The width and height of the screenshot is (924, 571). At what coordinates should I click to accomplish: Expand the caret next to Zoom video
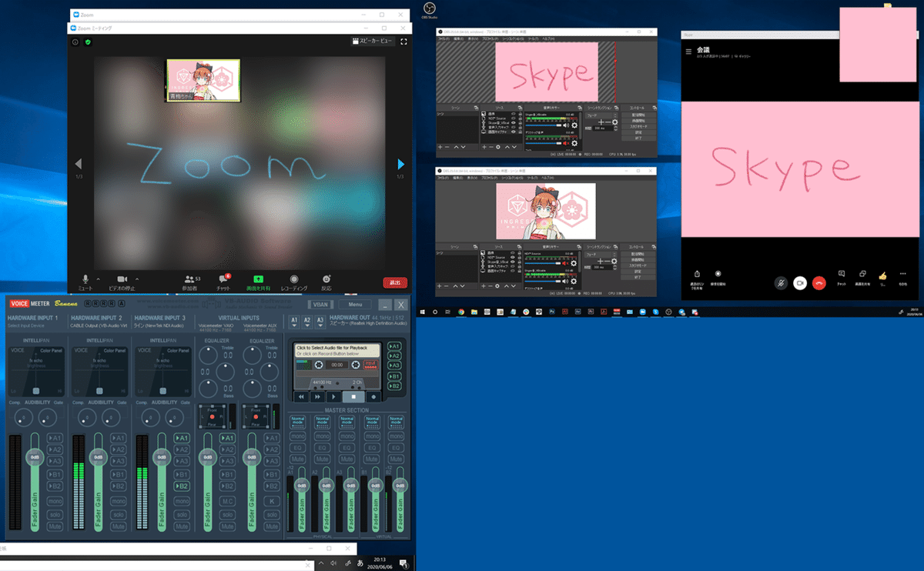[138, 279]
